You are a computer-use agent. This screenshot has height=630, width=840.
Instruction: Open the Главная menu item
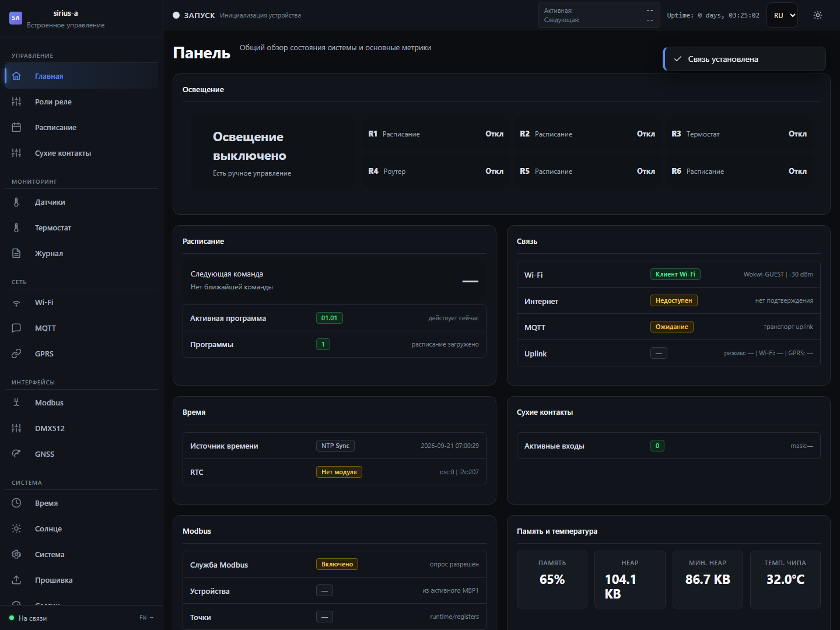pyautogui.click(x=81, y=76)
